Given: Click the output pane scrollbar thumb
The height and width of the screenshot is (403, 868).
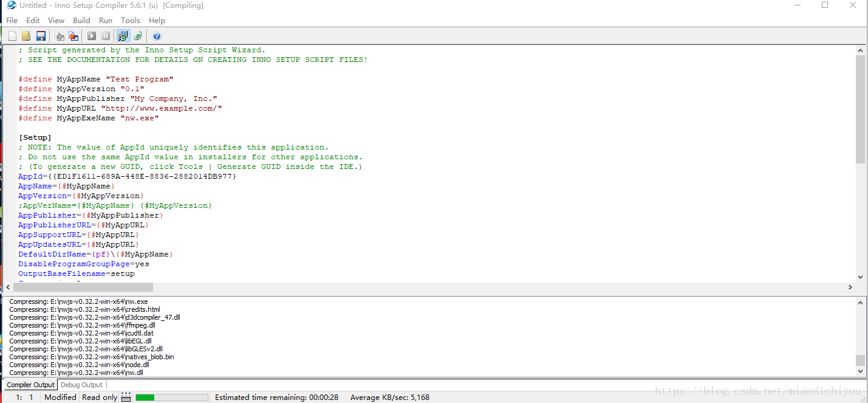Looking at the screenshot, I should coord(860,360).
